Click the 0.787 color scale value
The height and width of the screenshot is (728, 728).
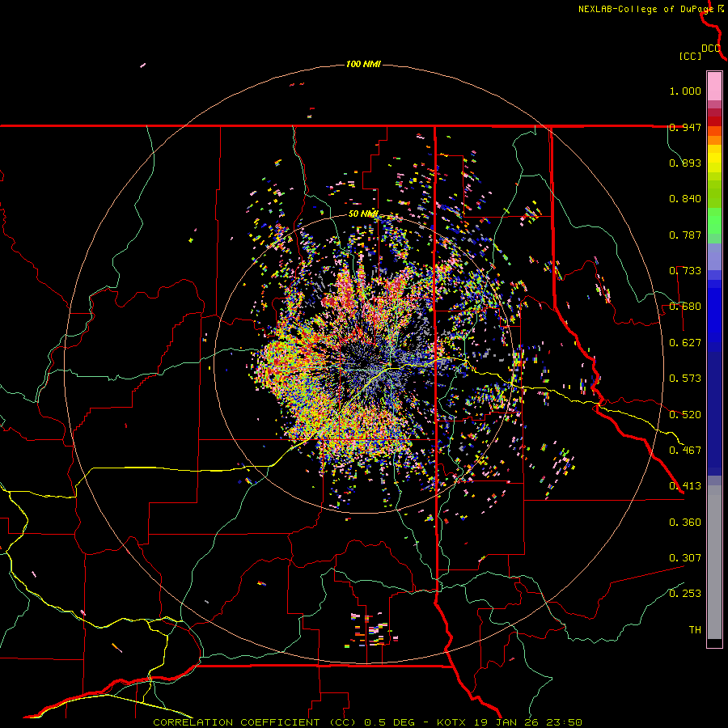pyautogui.click(x=685, y=235)
